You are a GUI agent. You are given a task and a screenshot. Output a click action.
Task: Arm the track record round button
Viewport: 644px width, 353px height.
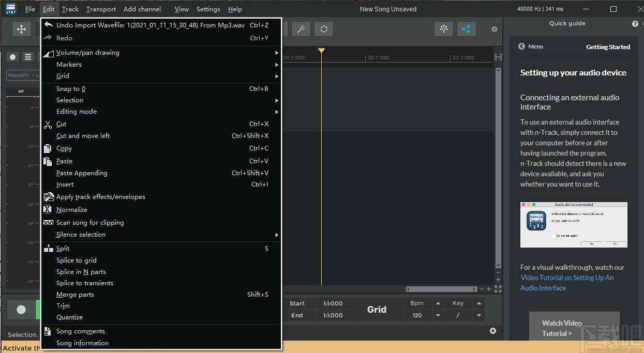(x=13, y=57)
